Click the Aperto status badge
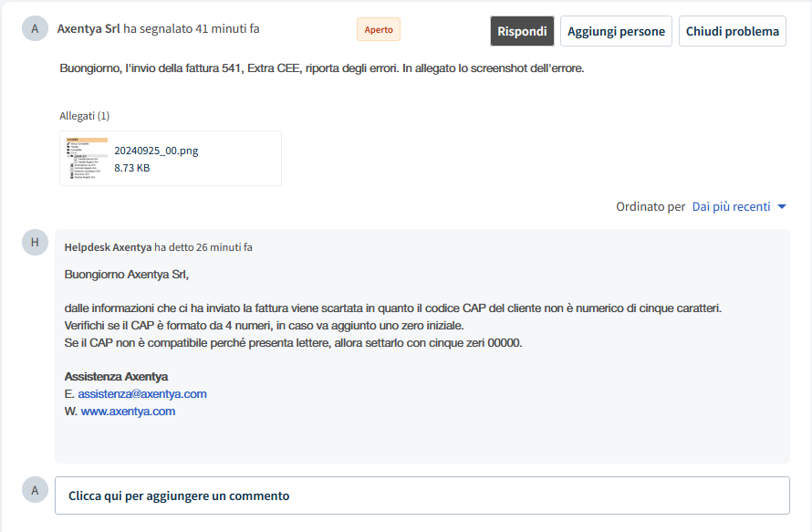812x532 pixels. coord(379,29)
